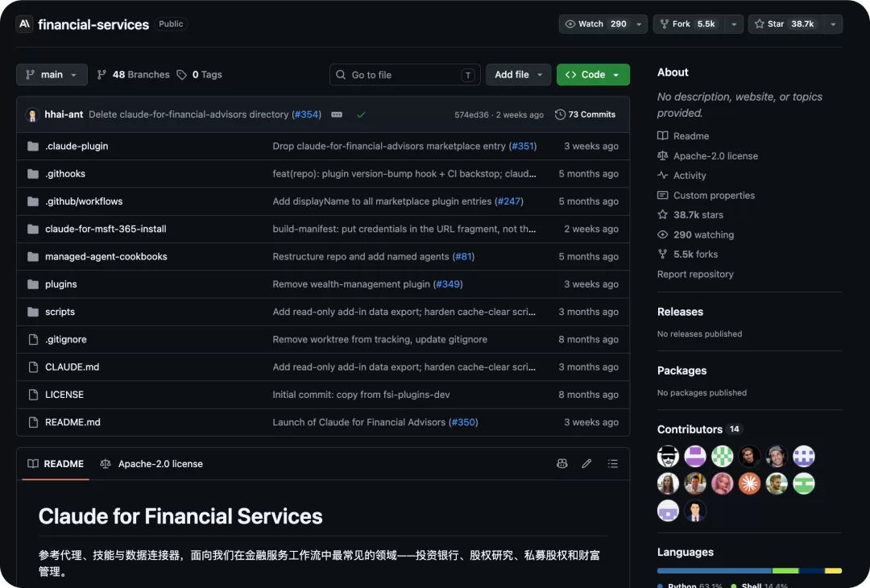Screen dimensions: 870x588
Task: Click the tag icon beside 0 Tags
Action: (x=181, y=75)
